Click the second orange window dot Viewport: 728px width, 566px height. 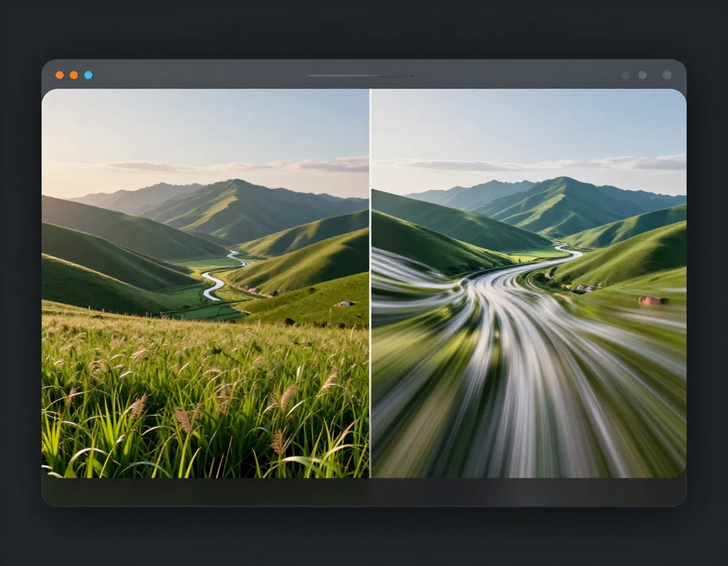(x=74, y=75)
